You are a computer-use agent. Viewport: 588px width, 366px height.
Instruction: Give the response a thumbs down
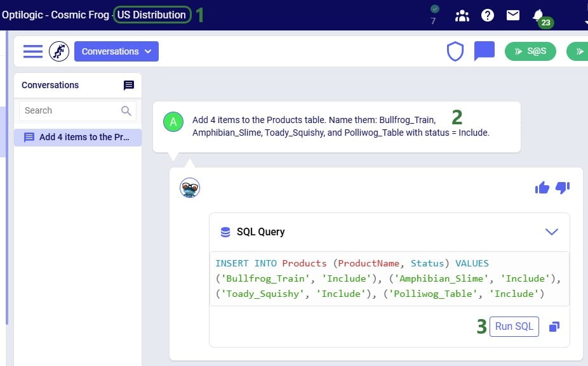click(x=563, y=188)
